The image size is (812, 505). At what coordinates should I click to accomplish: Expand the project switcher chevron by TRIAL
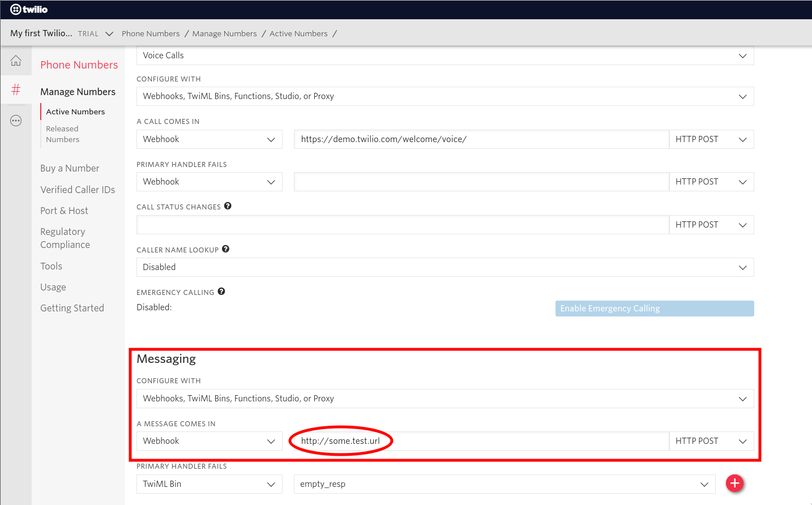tap(109, 34)
